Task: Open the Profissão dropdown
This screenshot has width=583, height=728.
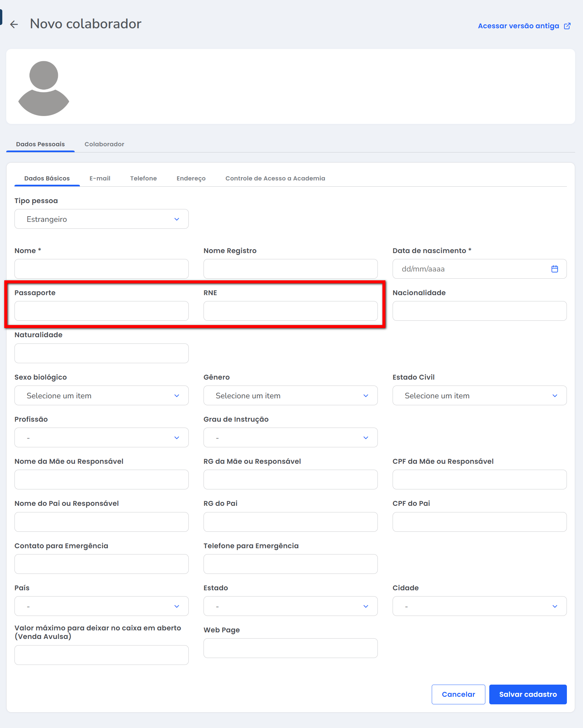Action: pos(101,437)
